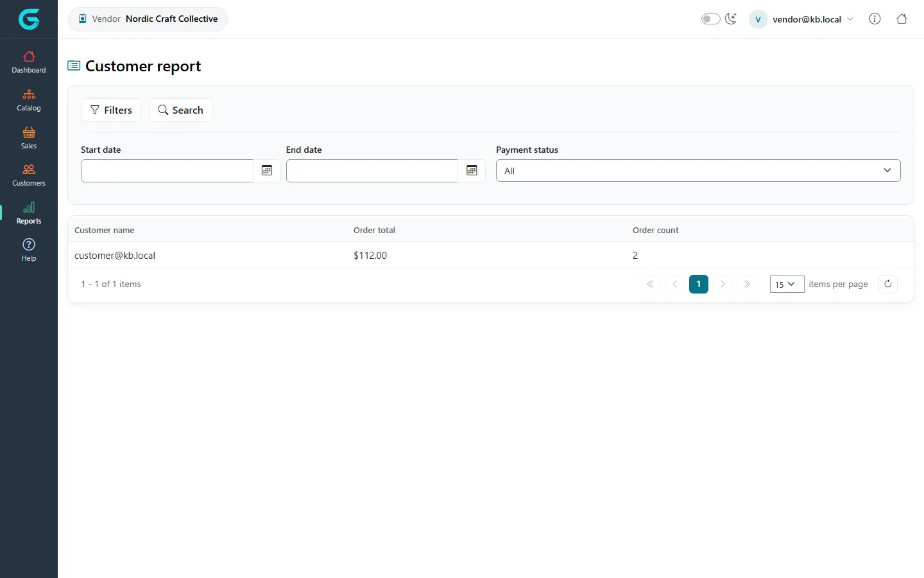Screen dimensions: 924x578
Task: Open the End date calendar picker
Action: [472, 171]
